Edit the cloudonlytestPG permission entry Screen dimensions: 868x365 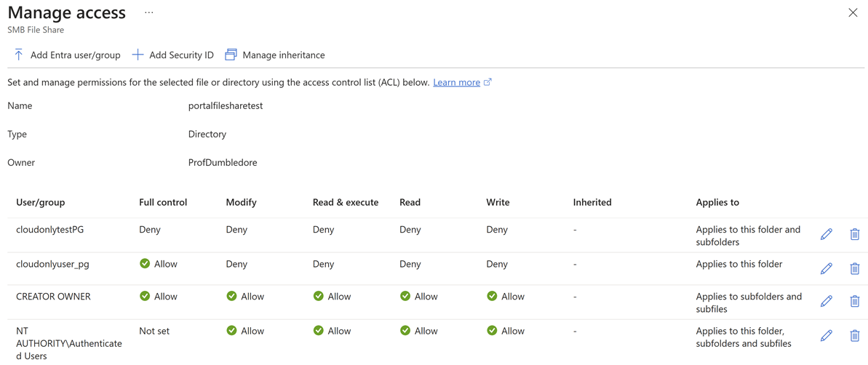(826, 234)
